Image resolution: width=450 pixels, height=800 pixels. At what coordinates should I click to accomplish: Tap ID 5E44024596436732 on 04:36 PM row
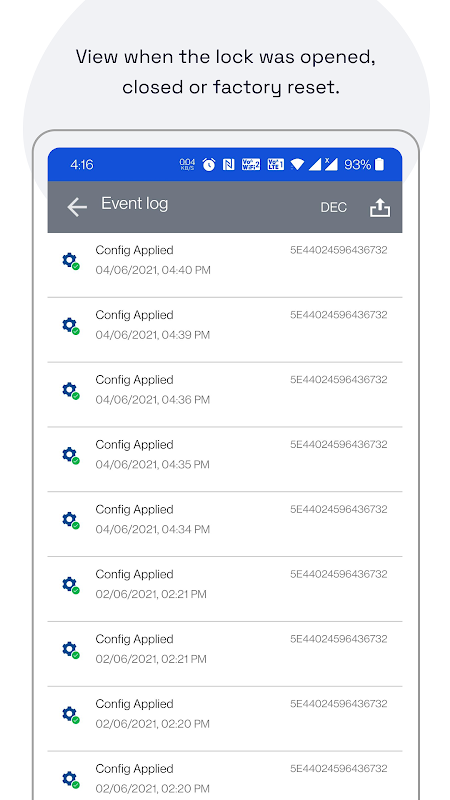click(339, 380)
